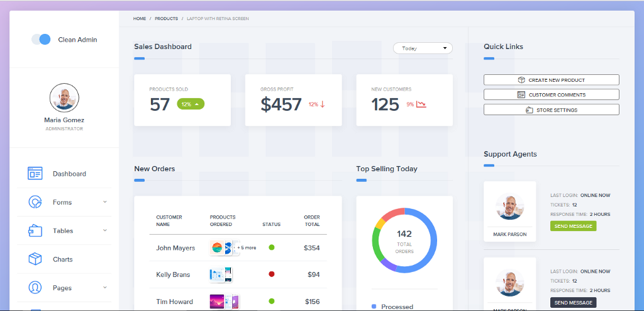Click Kelly Brans red status dot
Screen dimensions: 644x311
pos(272,274)
